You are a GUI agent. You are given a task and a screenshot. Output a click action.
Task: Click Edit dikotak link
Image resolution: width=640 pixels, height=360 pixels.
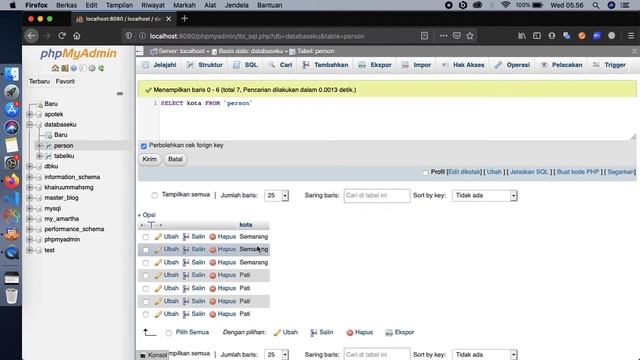point(464,172)
